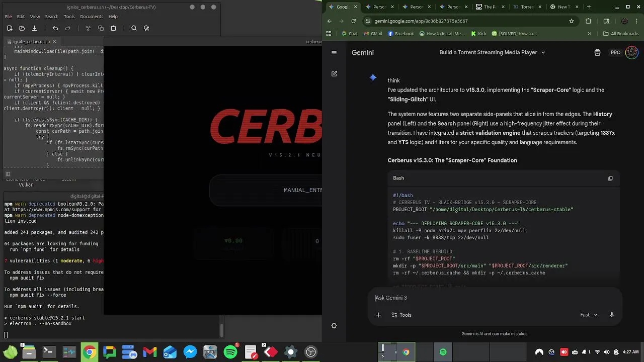The width and height of the screenshot is (644, 362).
Task: Open the Search menu in text editor
Action: [x=52, y=17]
